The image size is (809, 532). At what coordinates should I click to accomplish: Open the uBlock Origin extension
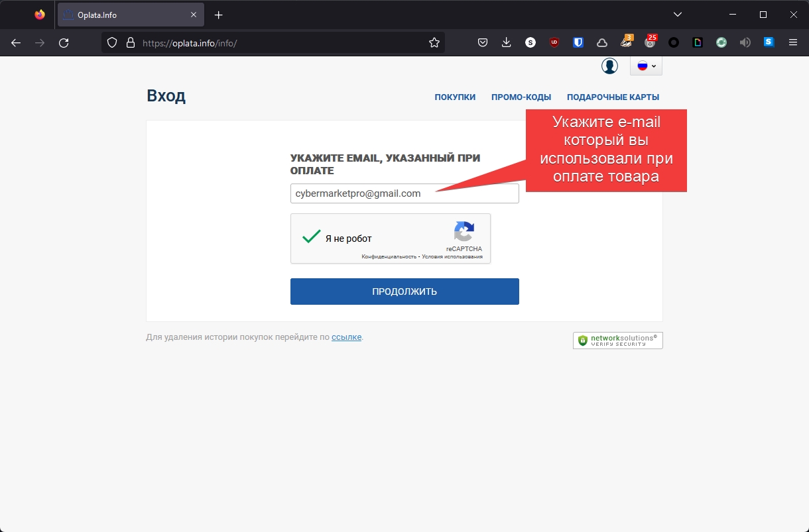[554, 42]
